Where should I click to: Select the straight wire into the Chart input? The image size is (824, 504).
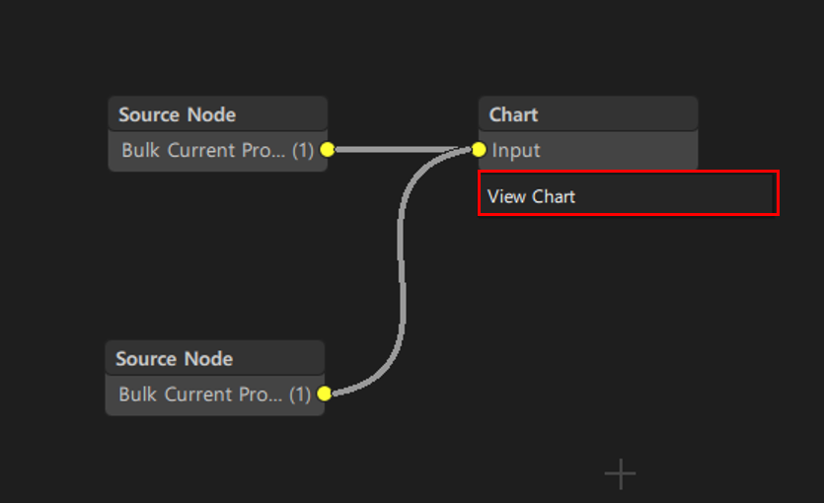click(x=400, y=150)
